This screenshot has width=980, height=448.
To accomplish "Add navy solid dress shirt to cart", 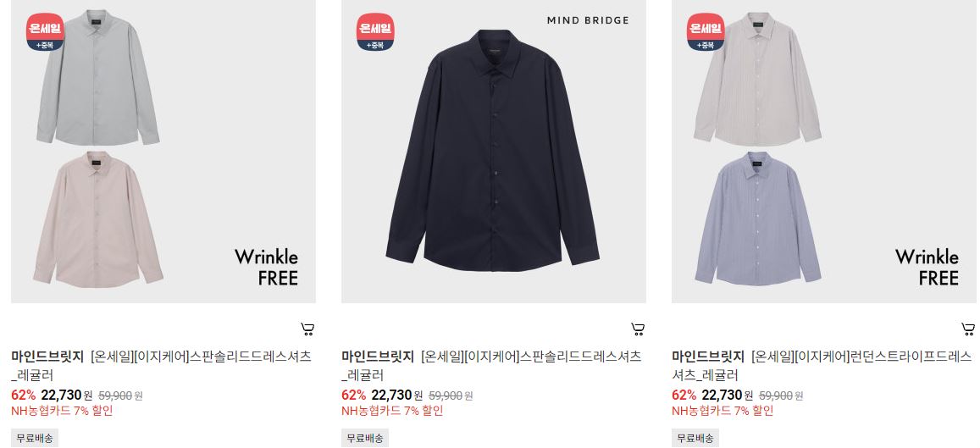I will (x=638, y=329).
